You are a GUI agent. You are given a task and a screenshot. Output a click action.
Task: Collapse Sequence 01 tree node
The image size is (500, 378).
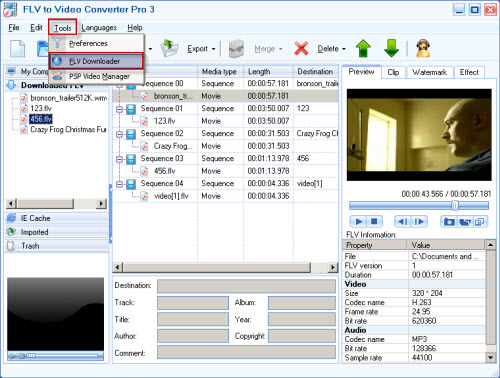tap(119, 109)
